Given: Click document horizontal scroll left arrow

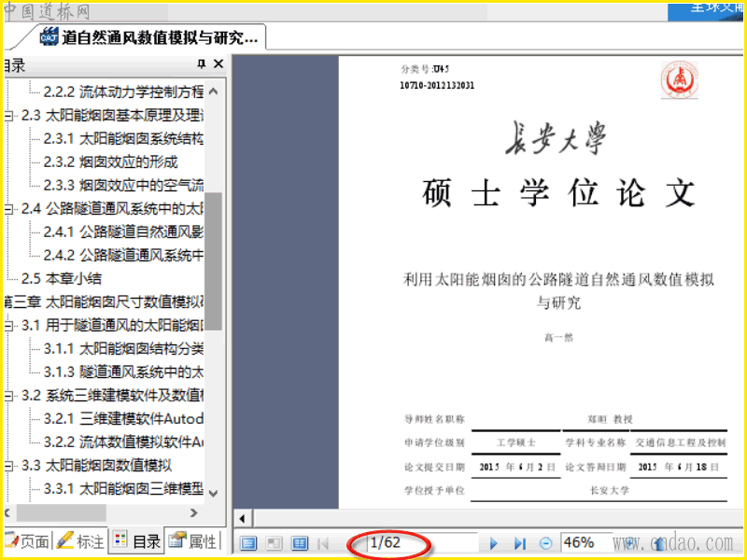Looking at the screenshot, I should pos(243,519).
